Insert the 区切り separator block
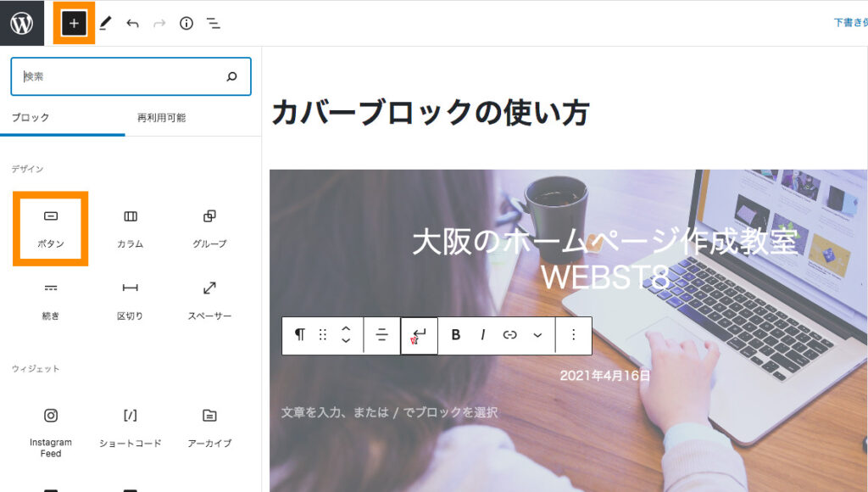This screenshot has height=492, width=868. pos(130,301)
